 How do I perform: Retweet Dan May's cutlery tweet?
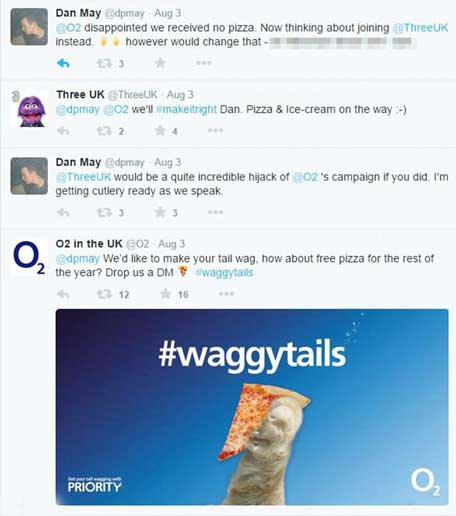click(x=104, y=212)
